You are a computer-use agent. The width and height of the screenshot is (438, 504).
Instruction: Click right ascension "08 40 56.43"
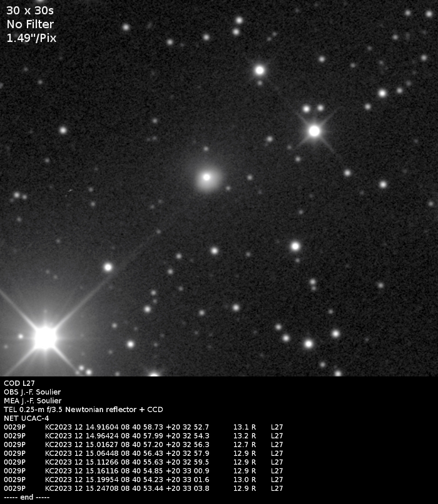tap(143, 453)
